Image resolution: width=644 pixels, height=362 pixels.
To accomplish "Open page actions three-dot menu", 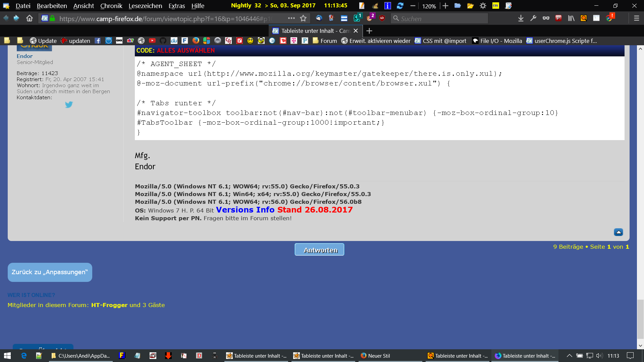I will pyautogui.click(x=291, y=18).
